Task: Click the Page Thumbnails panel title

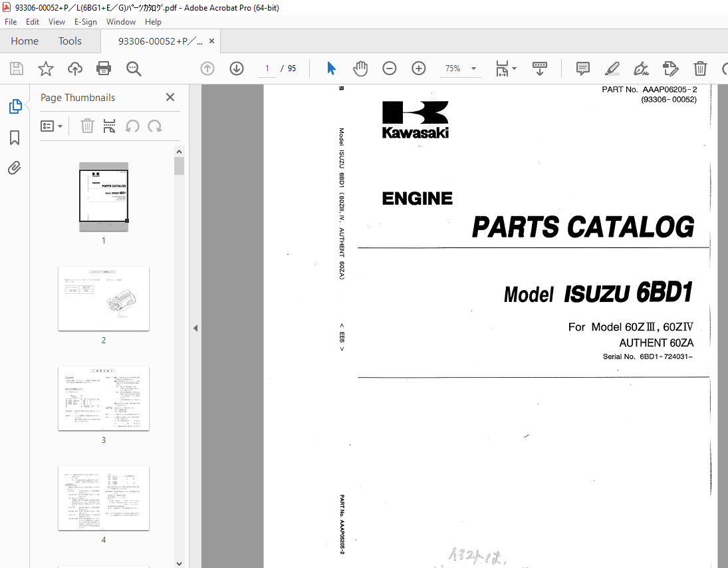Action: 78,98
